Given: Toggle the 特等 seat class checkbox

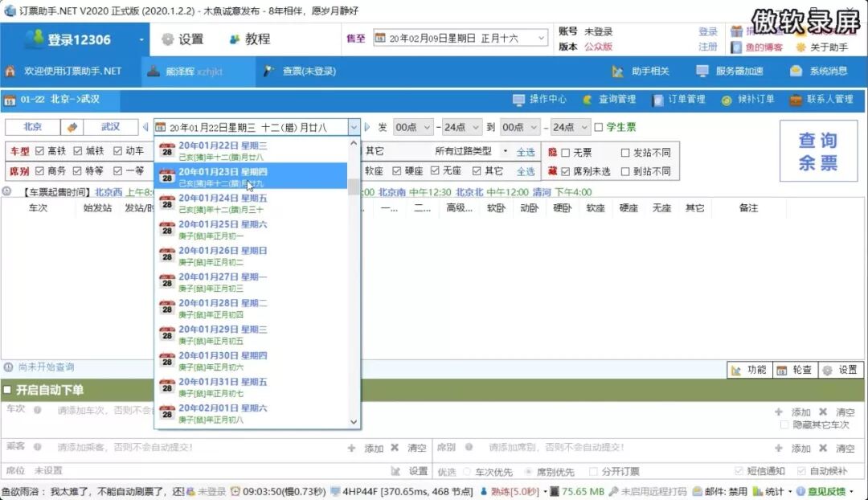Looking at the screenshot, I should [77, 170].
